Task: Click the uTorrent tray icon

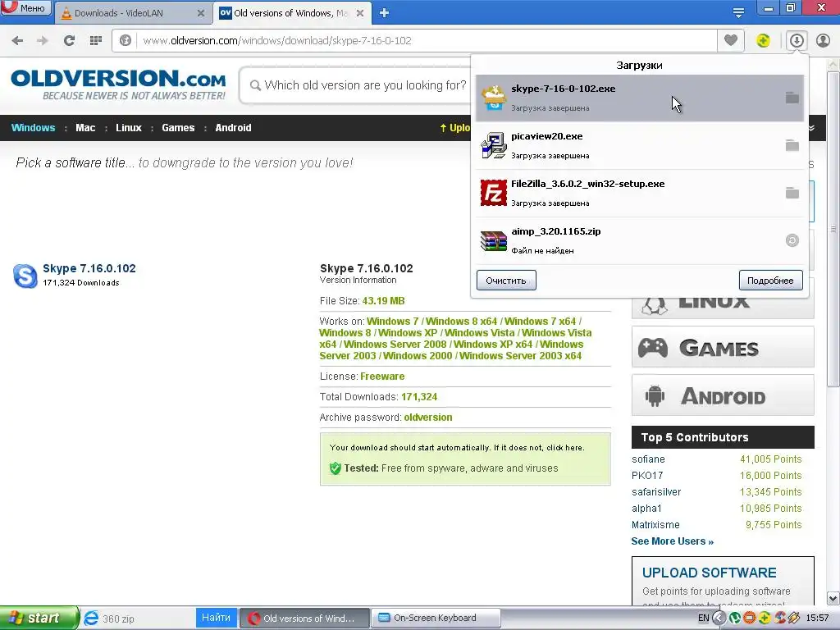Action: (x=735, y=619)
